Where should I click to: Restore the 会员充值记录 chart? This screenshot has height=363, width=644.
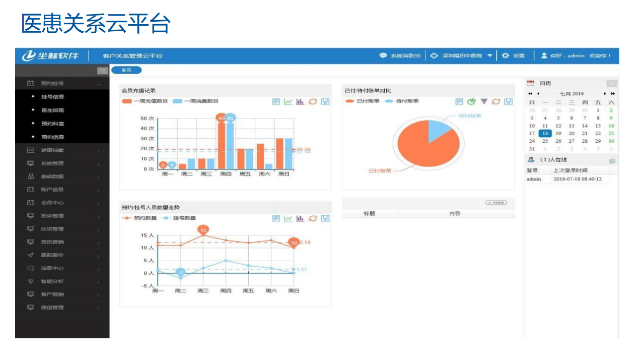(313, 101)
